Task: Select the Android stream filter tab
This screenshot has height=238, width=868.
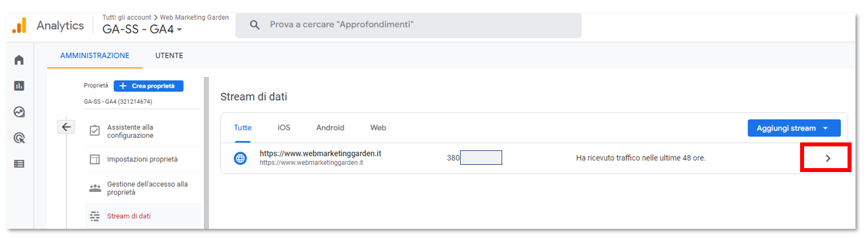Action: point(330,128)
